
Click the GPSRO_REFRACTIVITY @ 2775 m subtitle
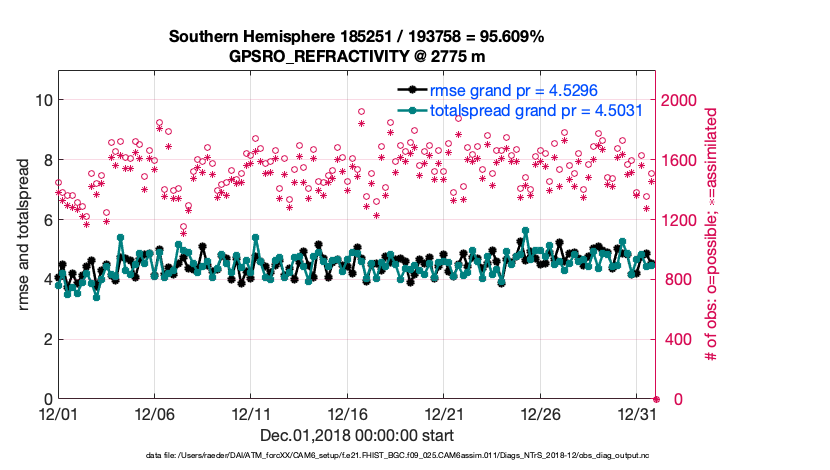[356, 56]
